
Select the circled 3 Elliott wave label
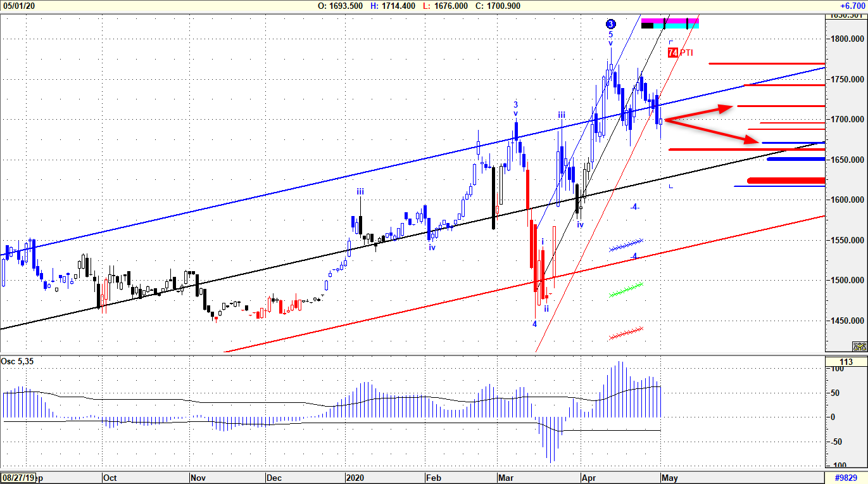tap(610, 24)
